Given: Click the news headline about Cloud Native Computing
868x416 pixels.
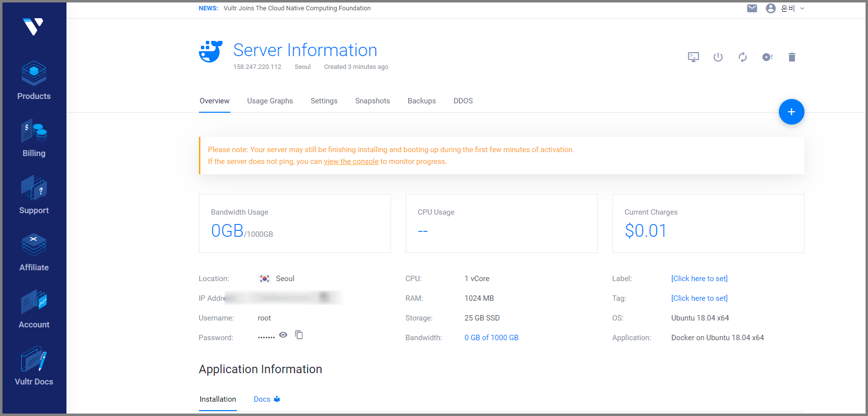Looking at the screenshot, I should click(x=297, y=8).
